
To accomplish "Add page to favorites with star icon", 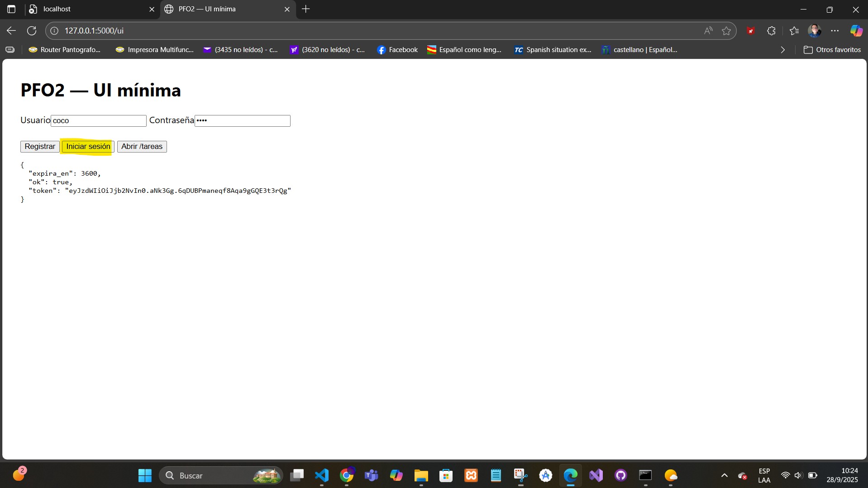I will [x=726, y=31].
